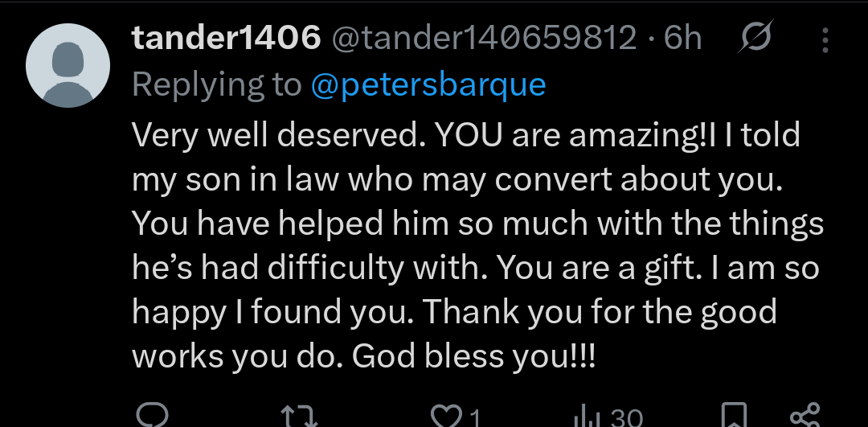Click the like count number 1
868x427 pixels.
tap(474, 418)
